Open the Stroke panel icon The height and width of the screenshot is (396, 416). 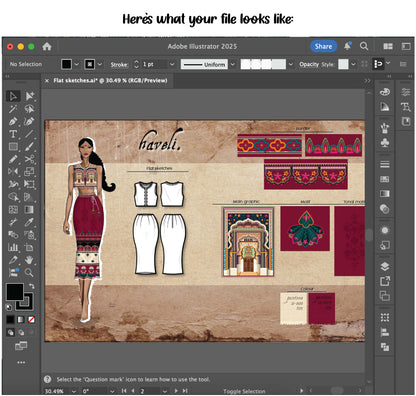point(385,164)
